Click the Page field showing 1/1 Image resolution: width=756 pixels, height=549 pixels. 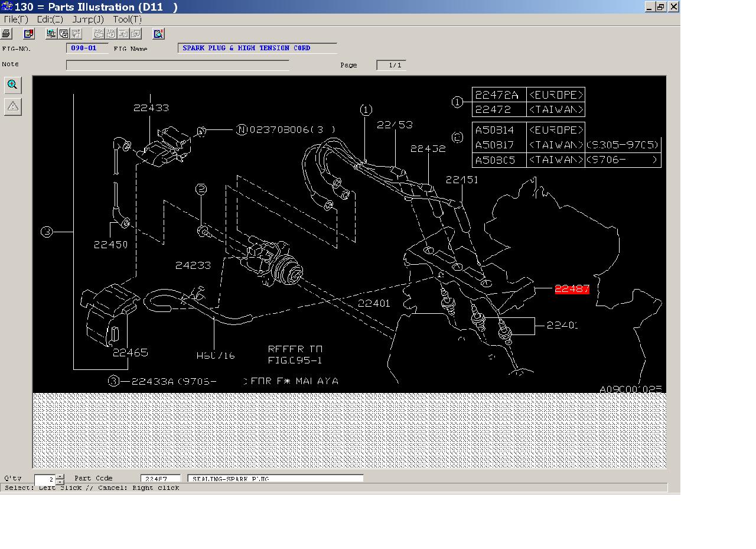point(391,65)
